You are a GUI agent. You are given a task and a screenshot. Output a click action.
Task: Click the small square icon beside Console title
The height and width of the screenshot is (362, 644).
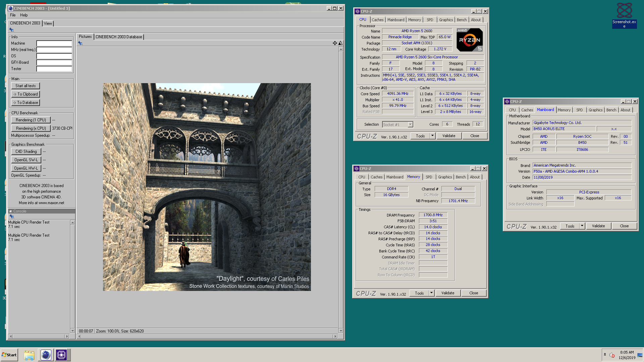pos(10,211)
